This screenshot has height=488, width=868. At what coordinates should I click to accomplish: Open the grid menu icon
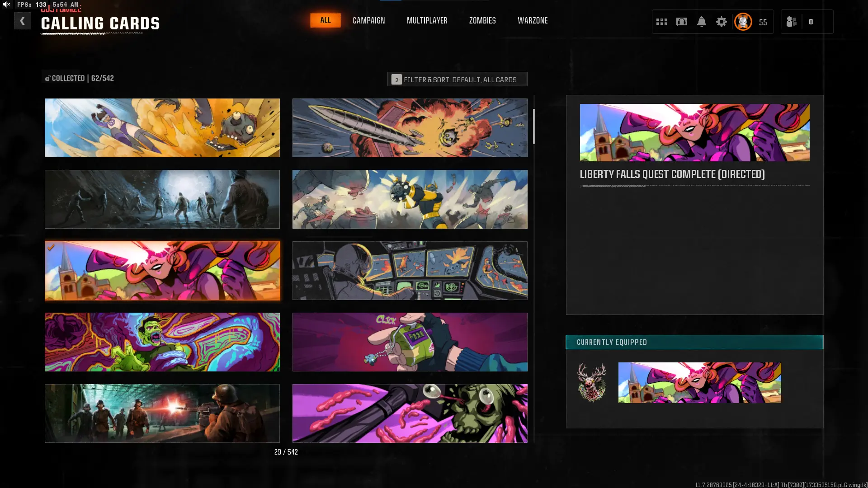click(x=662, y=22)
